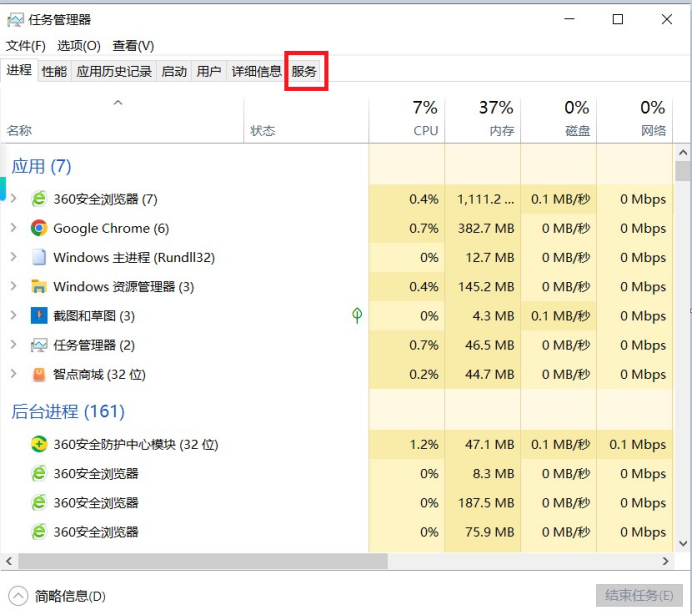The image size is (692, 615).
Task: Click the Task Manager title bar icon
Action: tap(15, 20)
